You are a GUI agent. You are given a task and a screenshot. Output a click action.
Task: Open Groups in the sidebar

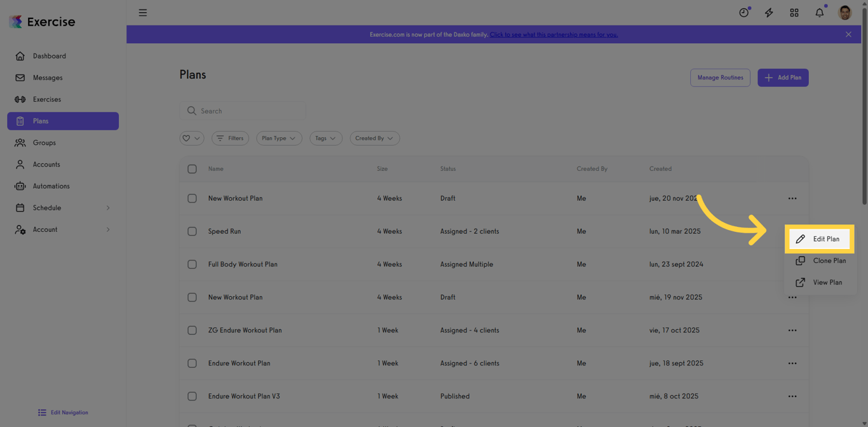tap(63, 142)
